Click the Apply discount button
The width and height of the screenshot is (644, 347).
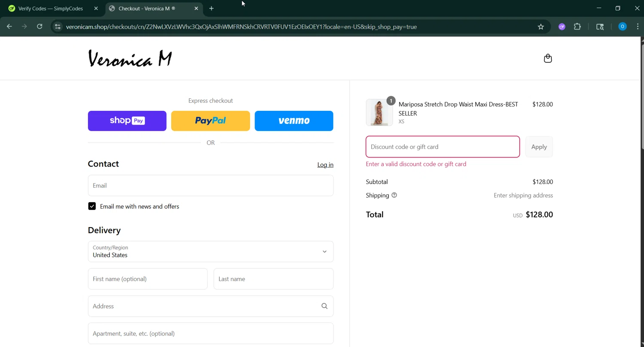(539, 147)
